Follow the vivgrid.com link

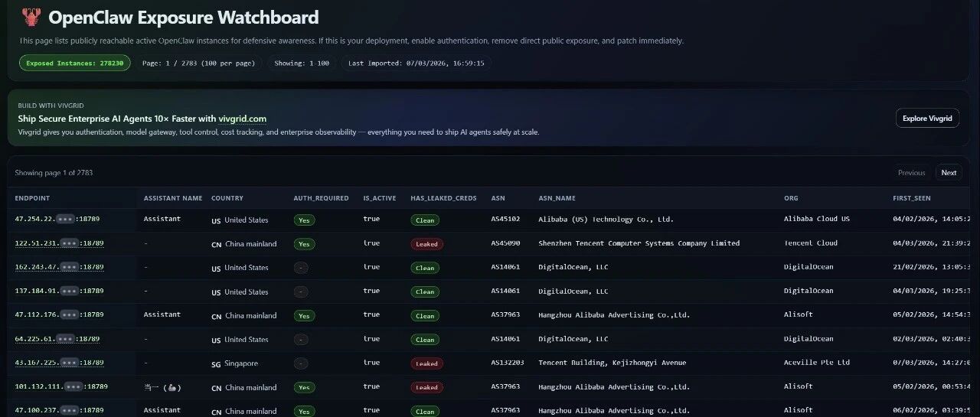(x=242, y=119)
